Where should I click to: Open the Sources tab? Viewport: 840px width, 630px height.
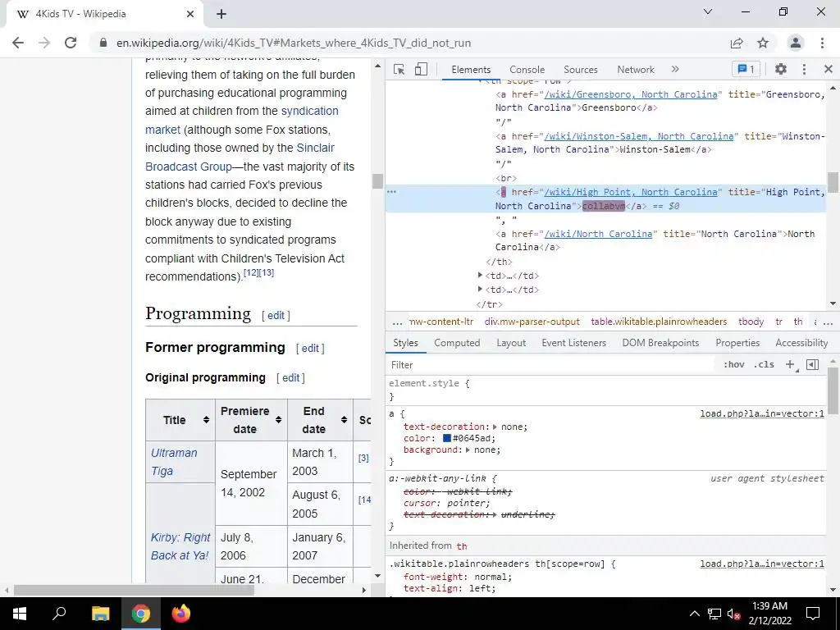(580, 70)
